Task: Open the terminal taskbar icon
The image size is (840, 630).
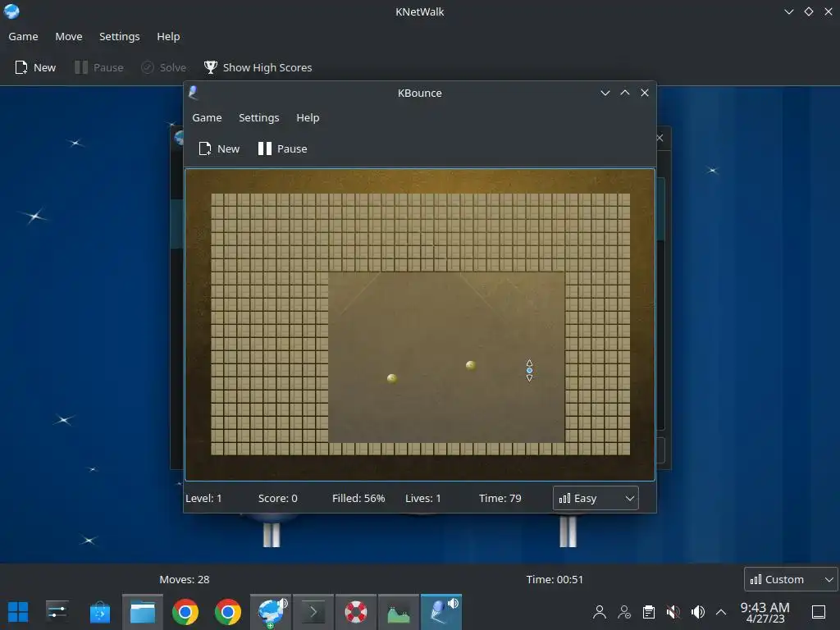Action: click(x=313, y=612)
